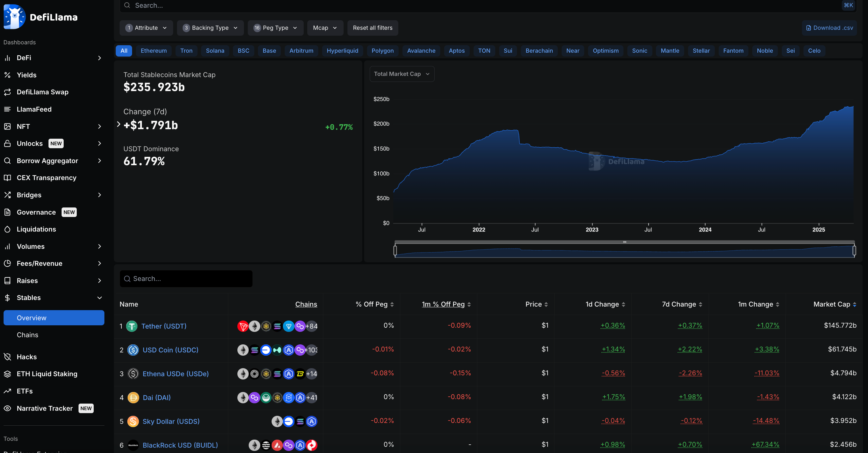The width and height of the screenshot is (868, 453).
Task: Click the Governance document icon
Action: tap(7, 212)
